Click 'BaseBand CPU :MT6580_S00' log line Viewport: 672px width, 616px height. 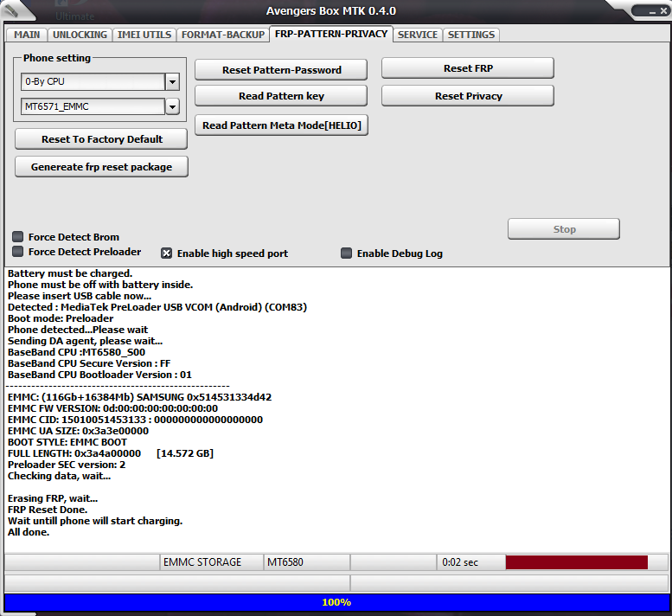click(76, 352)
